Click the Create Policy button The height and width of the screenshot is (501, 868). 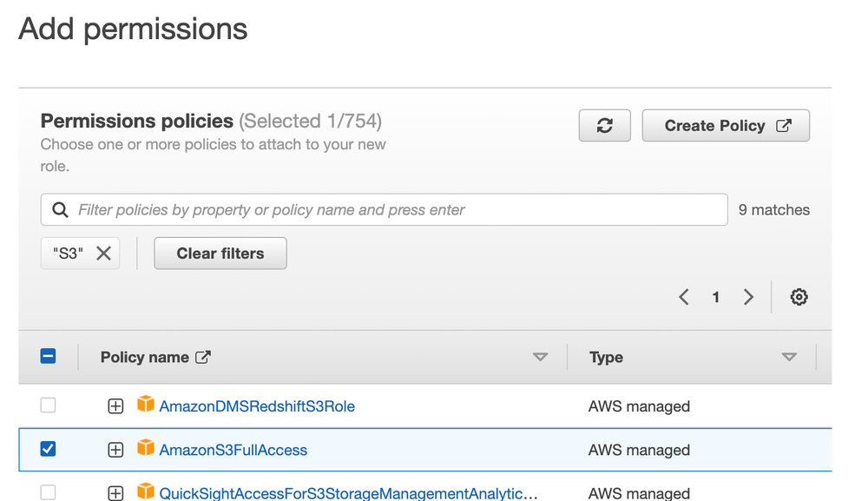pos(726,125)
